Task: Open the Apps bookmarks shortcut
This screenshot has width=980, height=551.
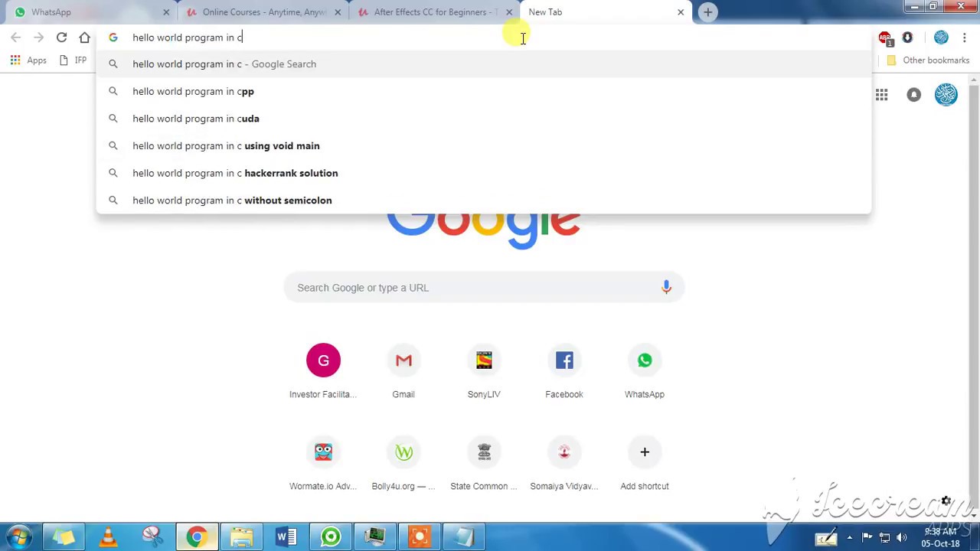Action: (28, 60)
